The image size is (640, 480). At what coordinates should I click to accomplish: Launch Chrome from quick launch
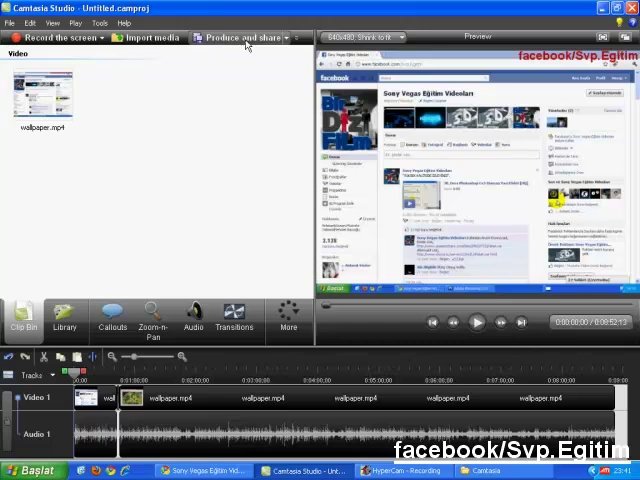pos(111,471)
